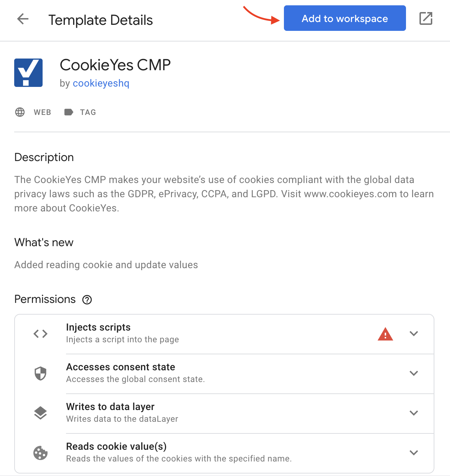Click the Add to workspace button
The image size is (450, 476).
tap(345, 18)
